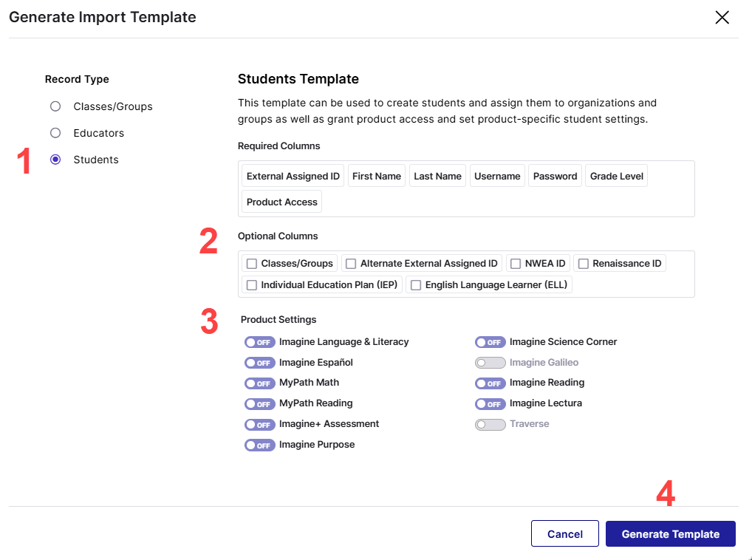Click the Optional Columns label
This screenshot has width=752, height=560.
click(x=278, y=236)
